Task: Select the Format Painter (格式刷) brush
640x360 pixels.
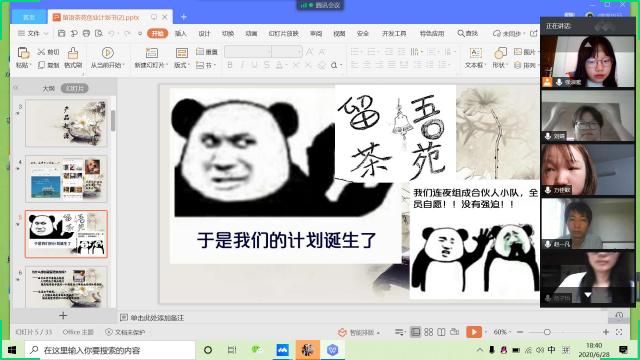Action: coord(73,58)
